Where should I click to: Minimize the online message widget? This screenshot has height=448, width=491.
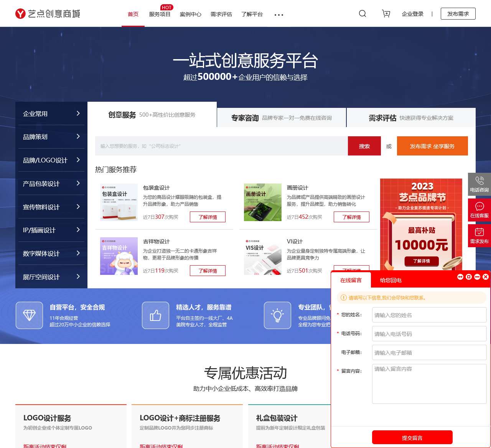pyautogui.click(x=477, y=277)
